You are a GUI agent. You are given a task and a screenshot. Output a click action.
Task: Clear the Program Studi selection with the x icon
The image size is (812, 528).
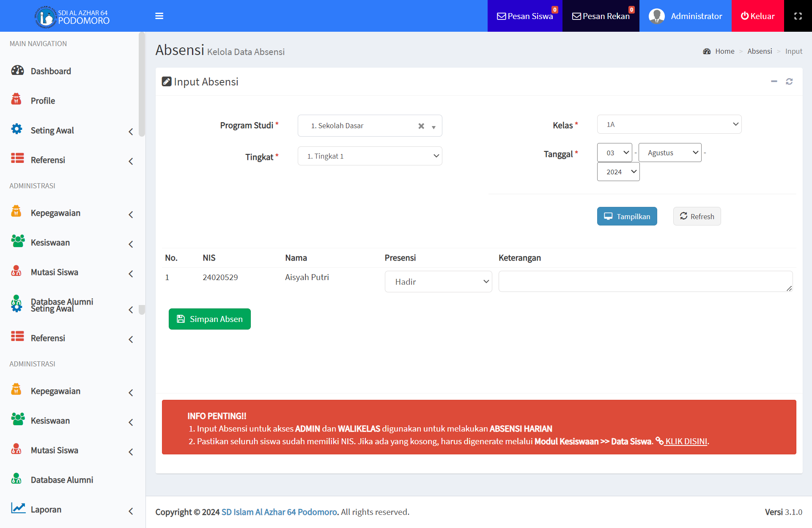pyautogui.click(x=421, y=126)
